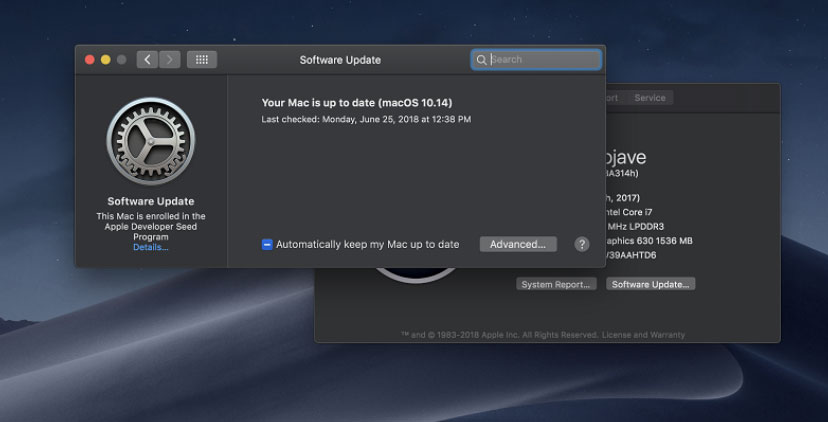Image resolution: width=828 pixels, height=422 pixels.
Task: Focus the Search field in Software Update
Action: tap(536, 60)
